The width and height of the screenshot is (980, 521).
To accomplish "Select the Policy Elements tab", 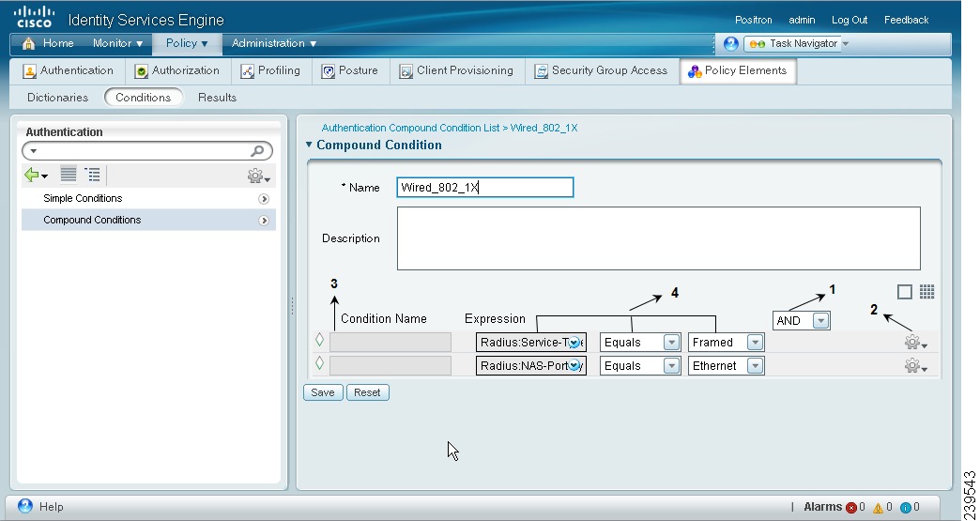I will (738, 70).
